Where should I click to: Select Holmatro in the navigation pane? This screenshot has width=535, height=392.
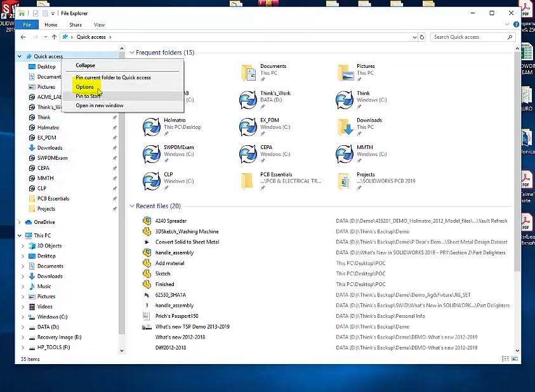[48, 127]
